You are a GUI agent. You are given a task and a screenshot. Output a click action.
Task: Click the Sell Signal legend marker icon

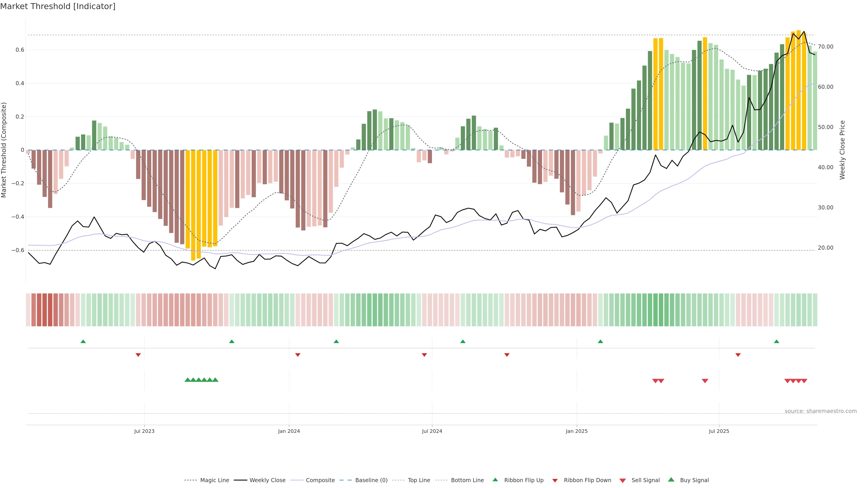(x=622, y=481)
